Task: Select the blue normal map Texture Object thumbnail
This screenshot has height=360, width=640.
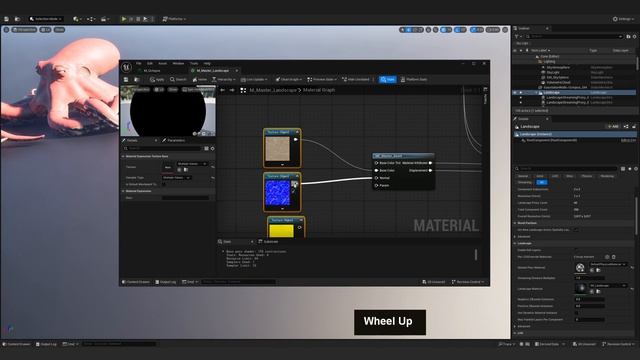Action: (x=278, y=193)
